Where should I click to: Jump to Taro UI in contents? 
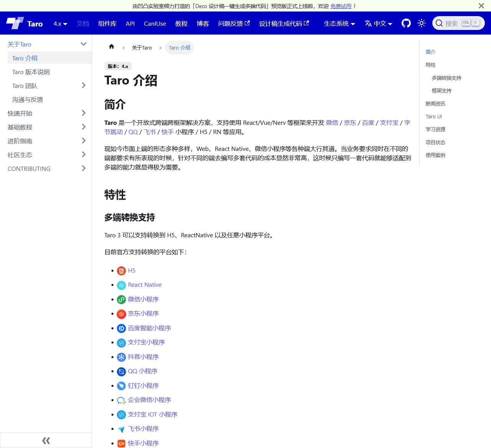[434, 116]
